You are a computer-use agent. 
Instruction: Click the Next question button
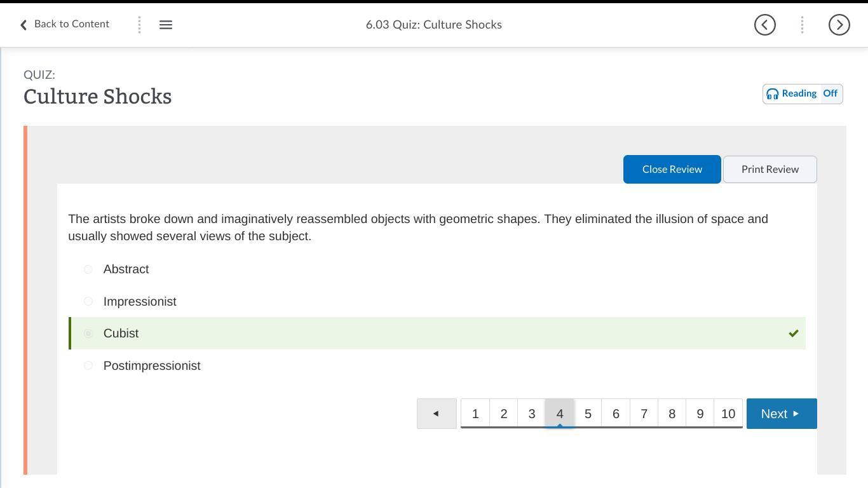click(781, 414)
